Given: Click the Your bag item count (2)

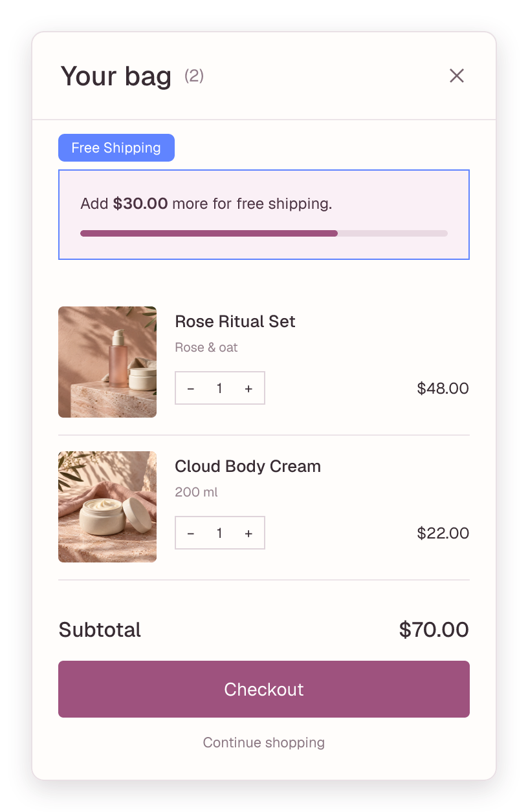Looking at the screenshot, I should (194, 76).
